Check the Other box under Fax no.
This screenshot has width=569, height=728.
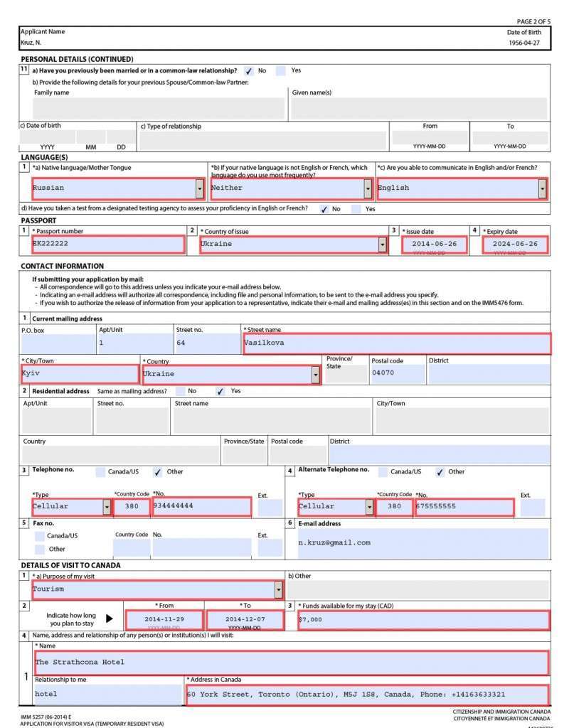click(x=40, y=550)
